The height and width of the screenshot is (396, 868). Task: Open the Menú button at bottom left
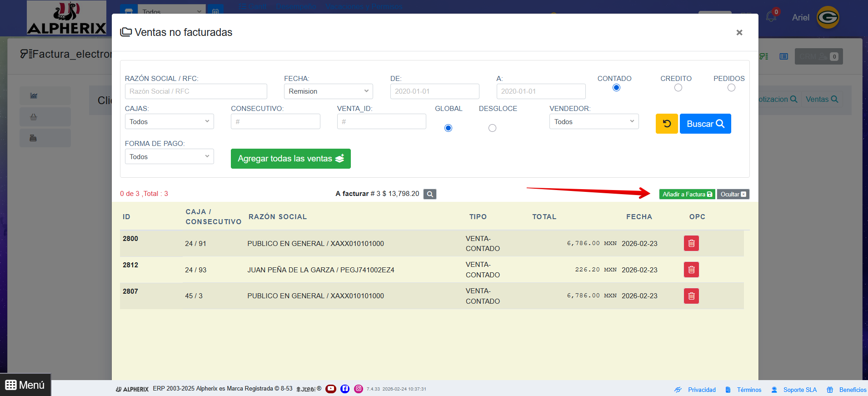pos(25,385)
